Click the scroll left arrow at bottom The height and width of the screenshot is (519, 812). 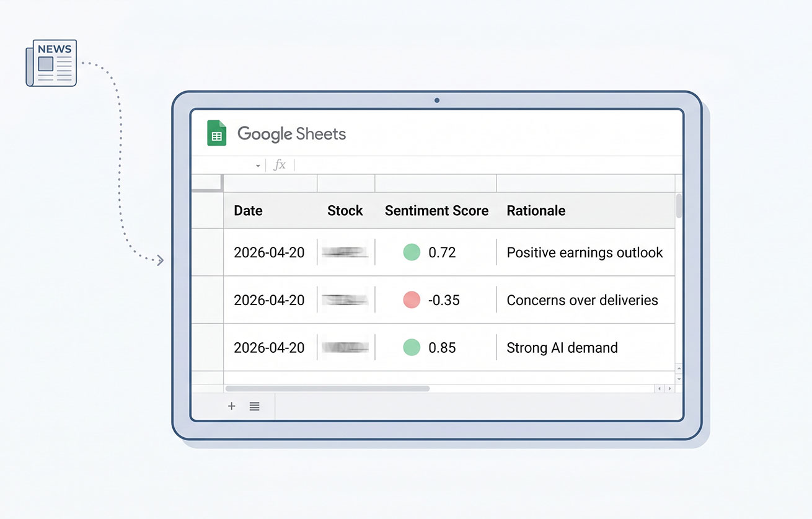[660, 389]
